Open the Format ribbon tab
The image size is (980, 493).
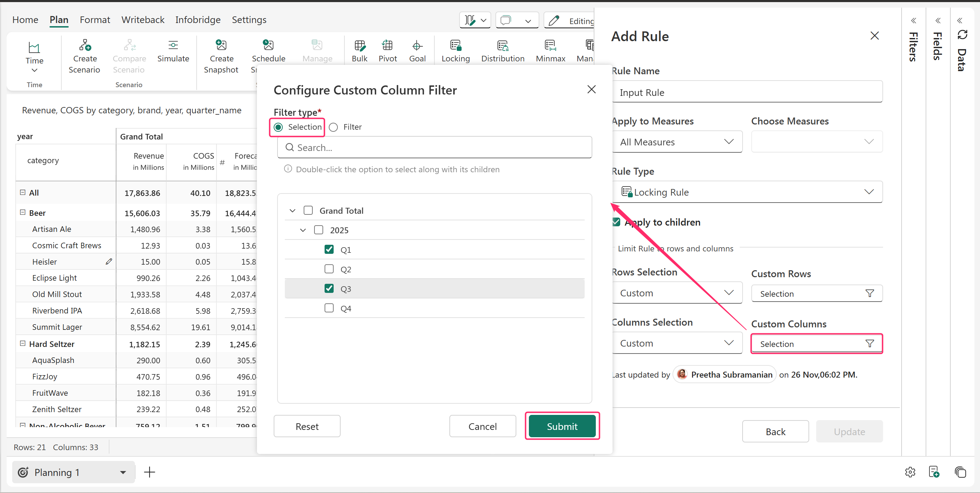95,20
